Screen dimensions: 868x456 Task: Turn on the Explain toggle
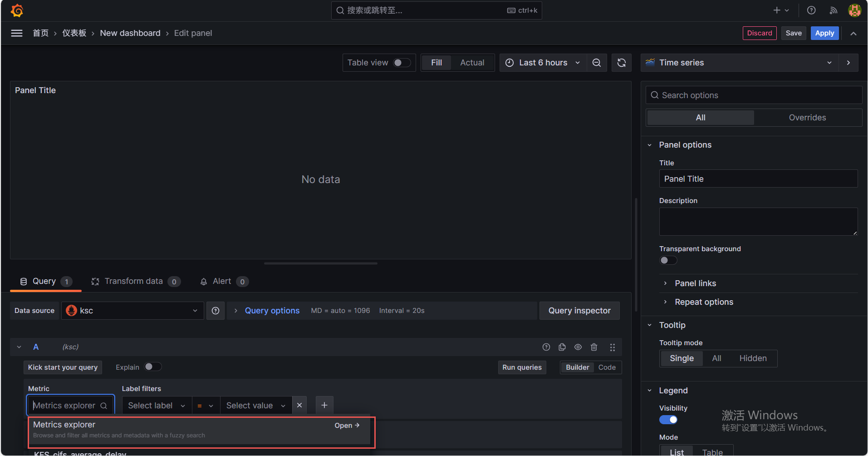[152, 367]
